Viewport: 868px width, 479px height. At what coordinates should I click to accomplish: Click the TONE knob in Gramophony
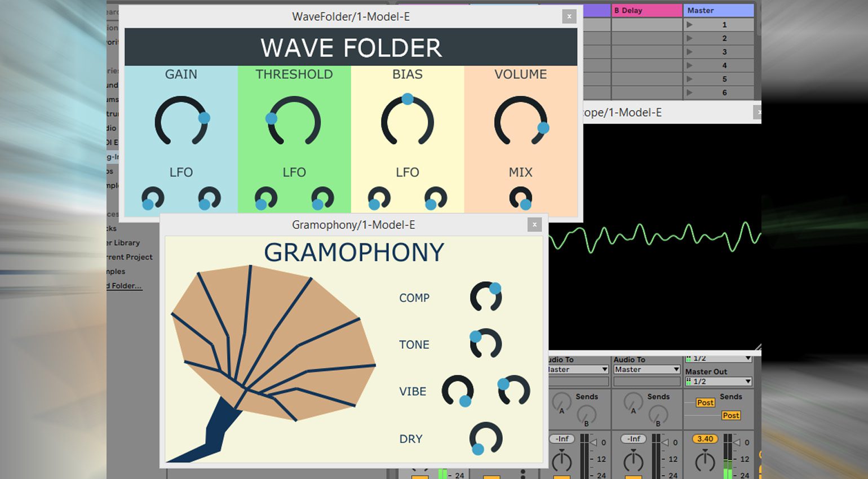(486, 343)
